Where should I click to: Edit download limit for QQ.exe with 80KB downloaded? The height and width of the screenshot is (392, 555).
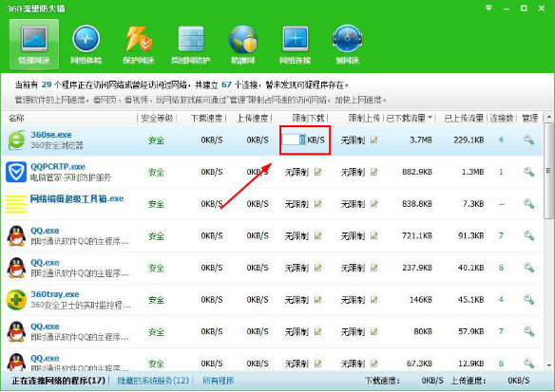pyautogui.click(x=318, y=331)
